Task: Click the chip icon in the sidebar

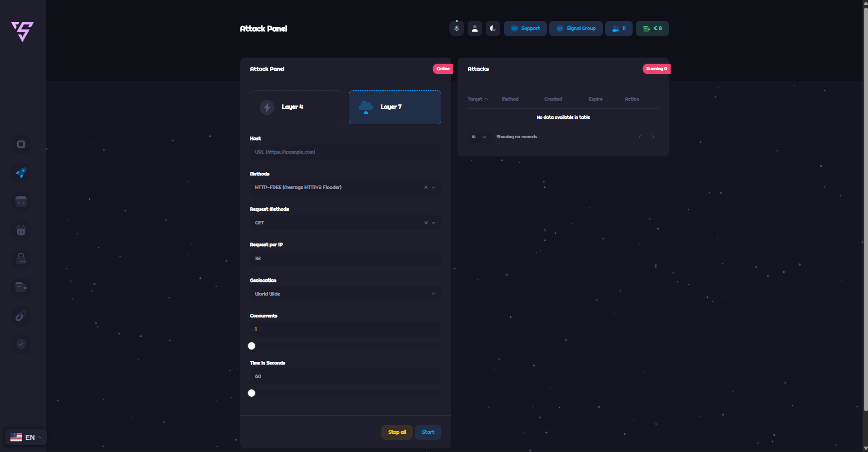Action: [21, 144]
